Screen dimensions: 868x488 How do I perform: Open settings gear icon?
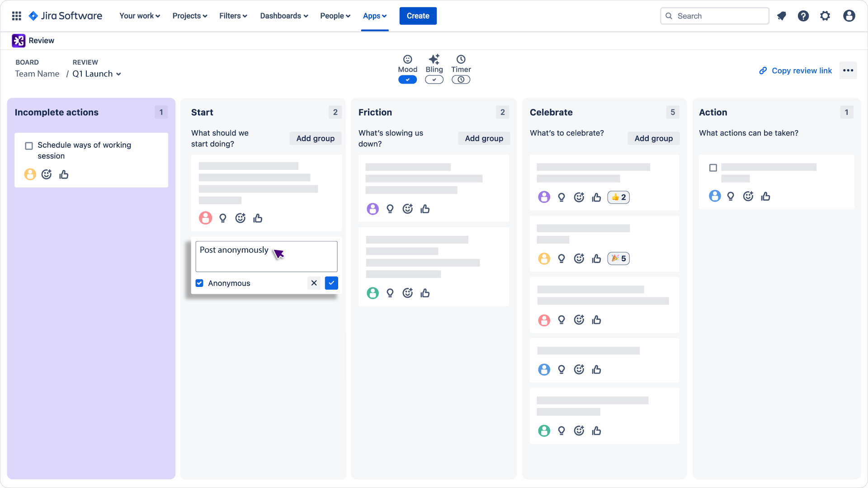825,16
